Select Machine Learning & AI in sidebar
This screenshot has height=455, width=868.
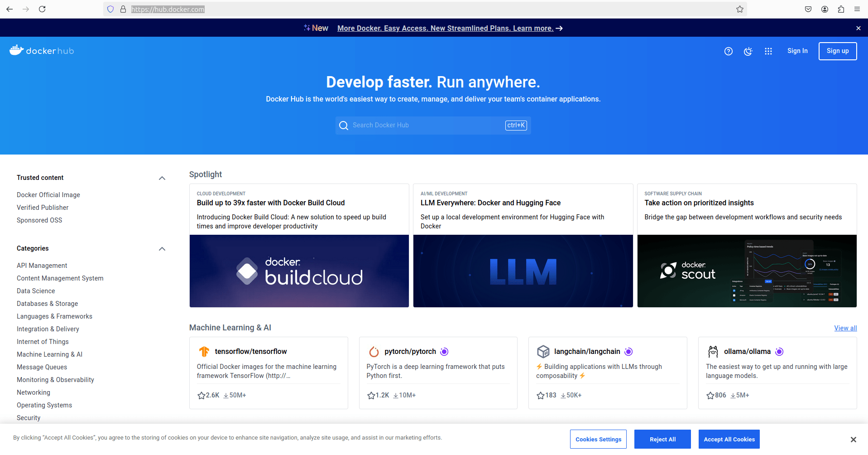(x=49, y=354)
